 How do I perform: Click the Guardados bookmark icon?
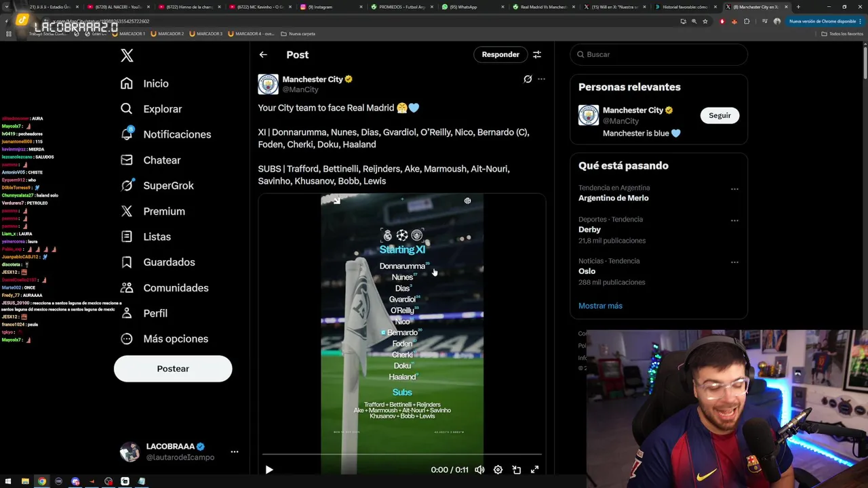tap(127, 262)
